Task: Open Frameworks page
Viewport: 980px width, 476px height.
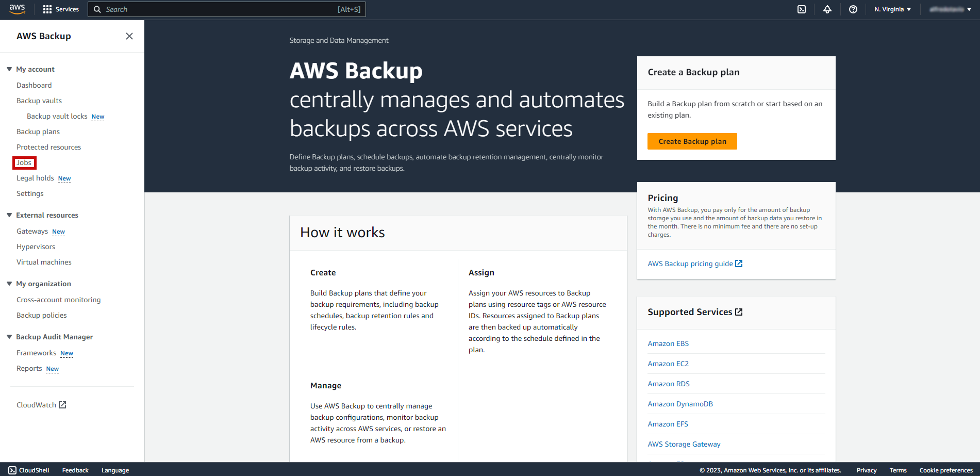Action: 36,353
